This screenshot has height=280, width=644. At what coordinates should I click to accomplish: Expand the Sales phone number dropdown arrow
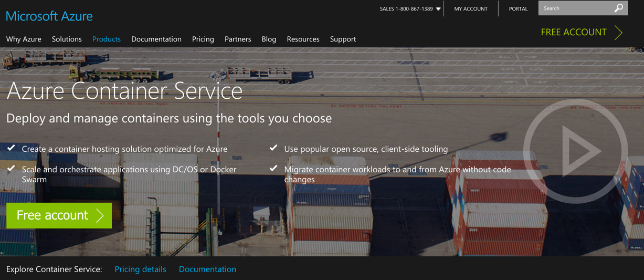point(438,9)
